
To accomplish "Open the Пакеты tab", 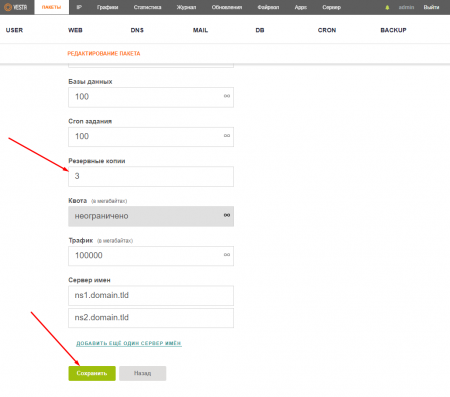I will pos(51,7).
